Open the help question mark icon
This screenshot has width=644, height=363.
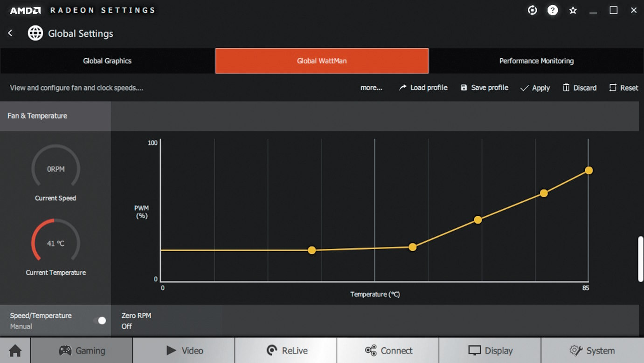(x=553, y=10)
